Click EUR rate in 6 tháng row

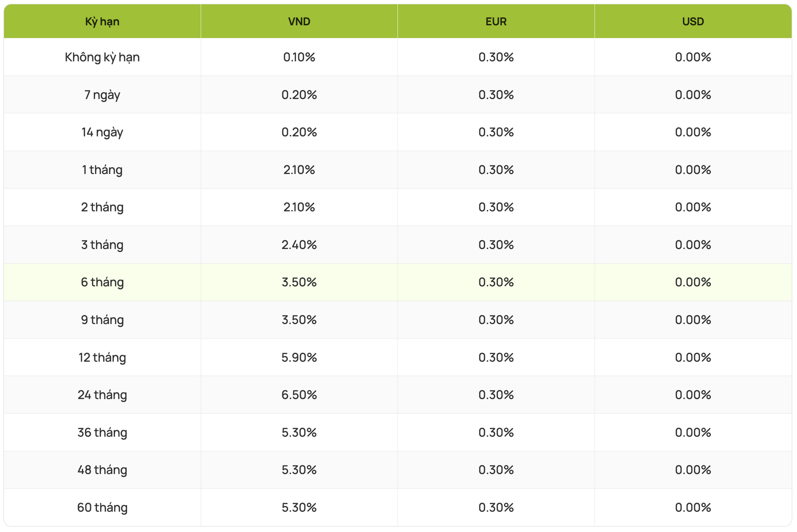tap(496, 282)
